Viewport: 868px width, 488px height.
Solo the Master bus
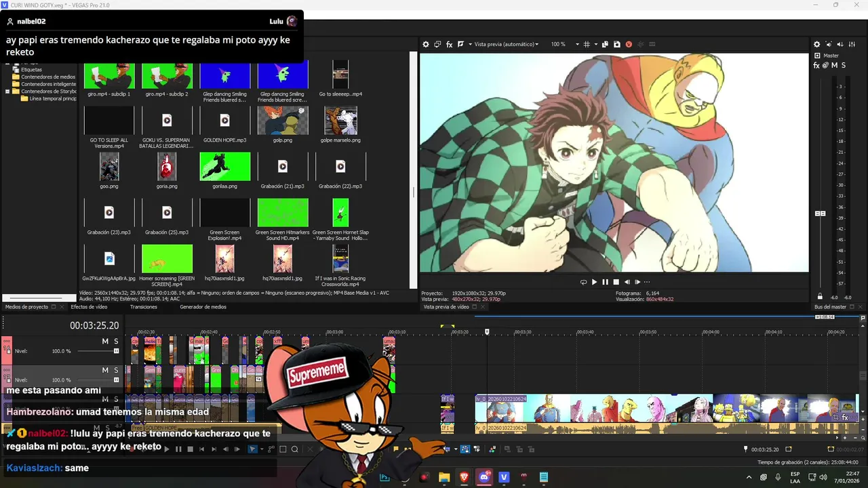843,65
